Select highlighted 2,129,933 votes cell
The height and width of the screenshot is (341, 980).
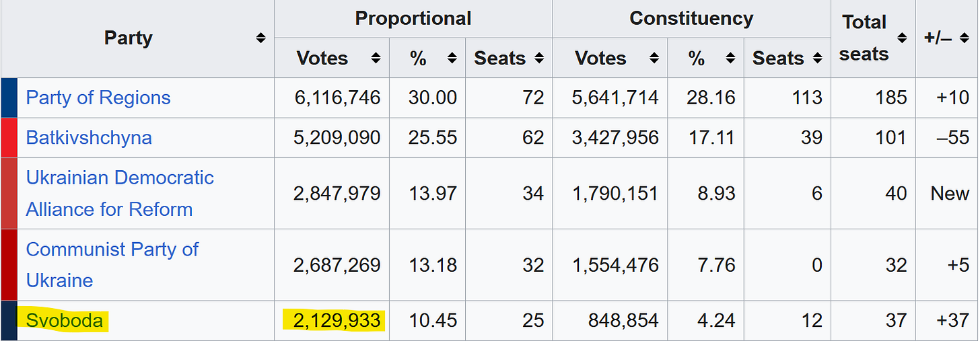pyautogui.click(x=332, y=320)
